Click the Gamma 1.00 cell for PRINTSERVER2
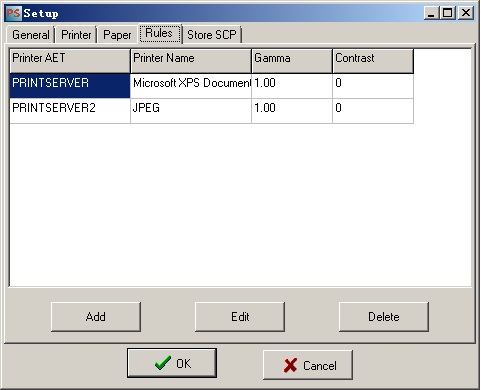The image size is (481, 390). (x=292, y=111)
